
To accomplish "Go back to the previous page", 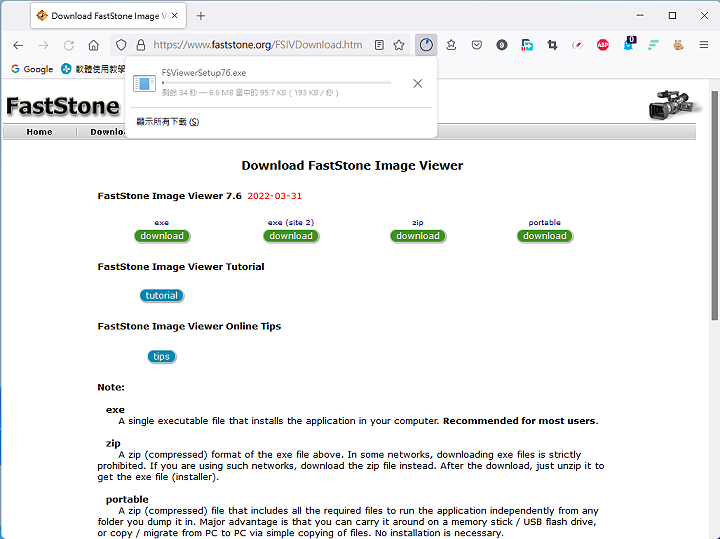I will click(18, 45).
